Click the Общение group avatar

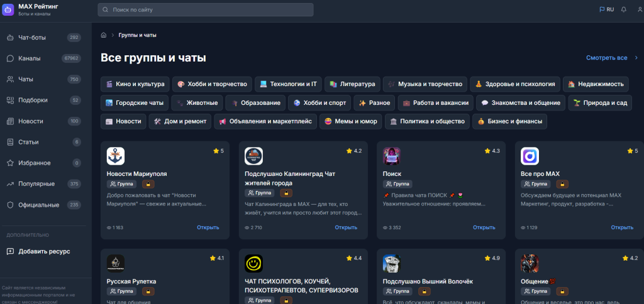tap(530, 263)
